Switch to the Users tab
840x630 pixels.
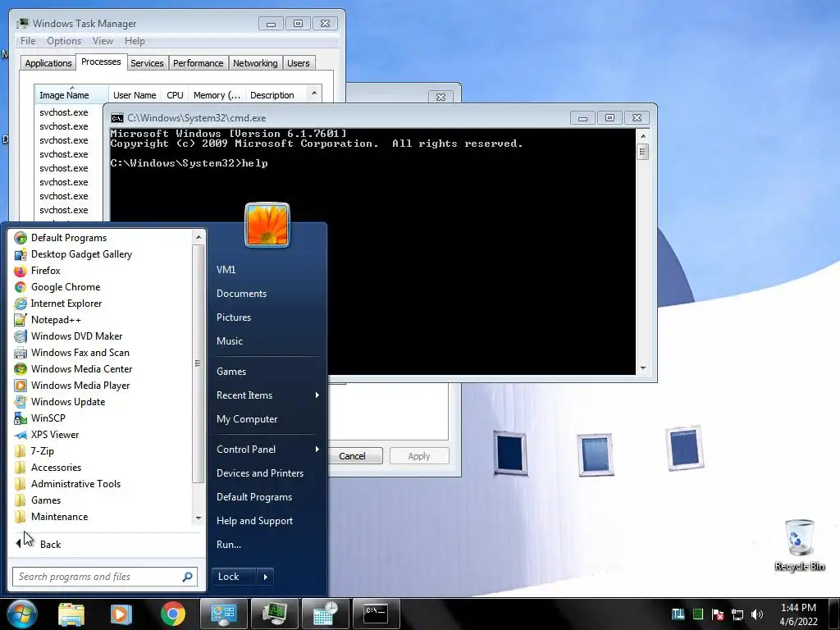[x=299, y=63]
